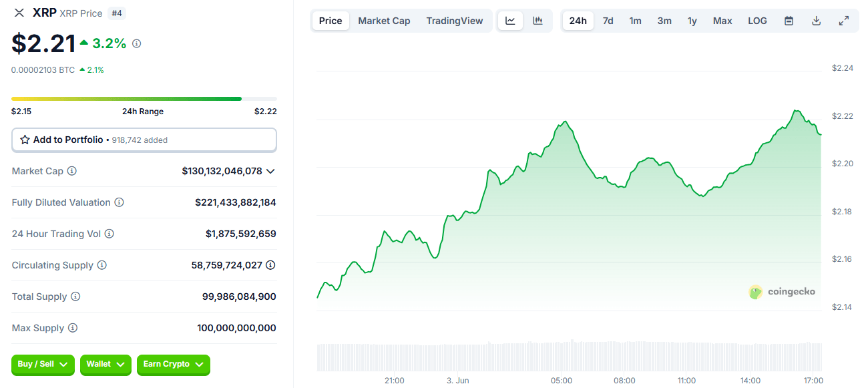Select the 3m time range
The width and height of the screenshot is (868, 388).
(x=664, y=21)
